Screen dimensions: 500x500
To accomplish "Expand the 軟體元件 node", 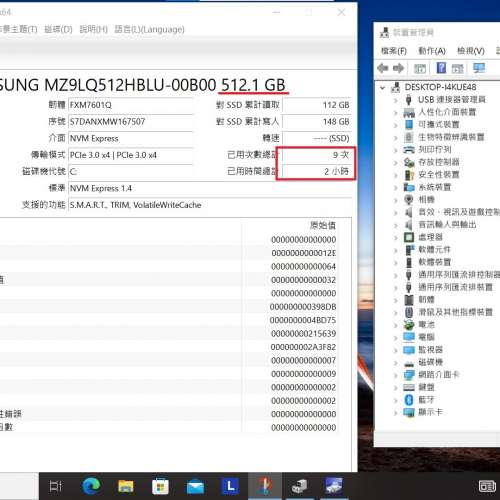I will 396,250.
